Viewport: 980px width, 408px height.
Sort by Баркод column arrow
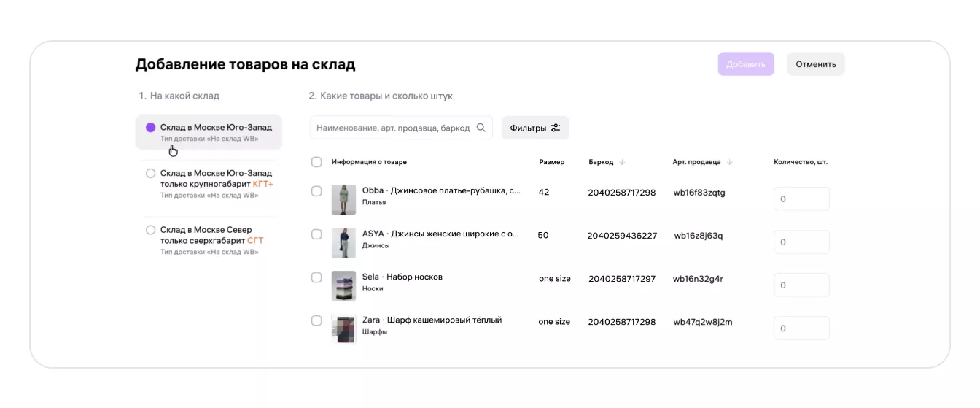click(x=623, y=162)
